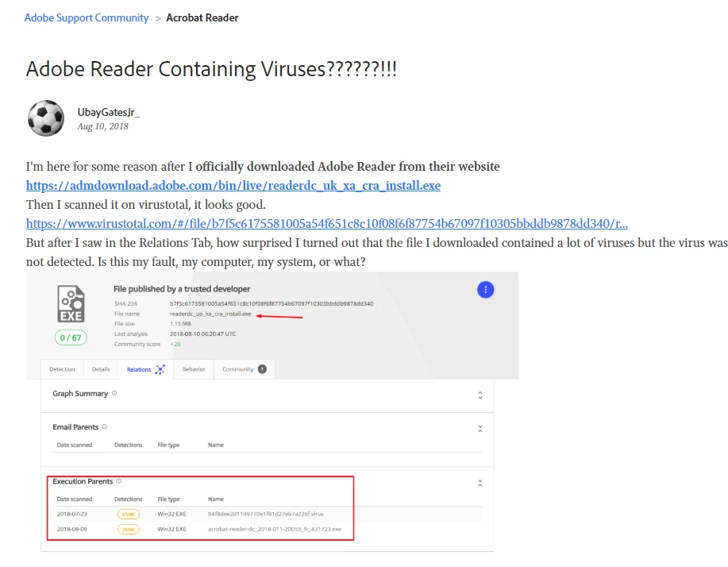Click the detection badge for the 2018-07-23 row
Image resolution: width=728 pixels, height=567 pixels.
pyautogui.click(x=128, y=514)
